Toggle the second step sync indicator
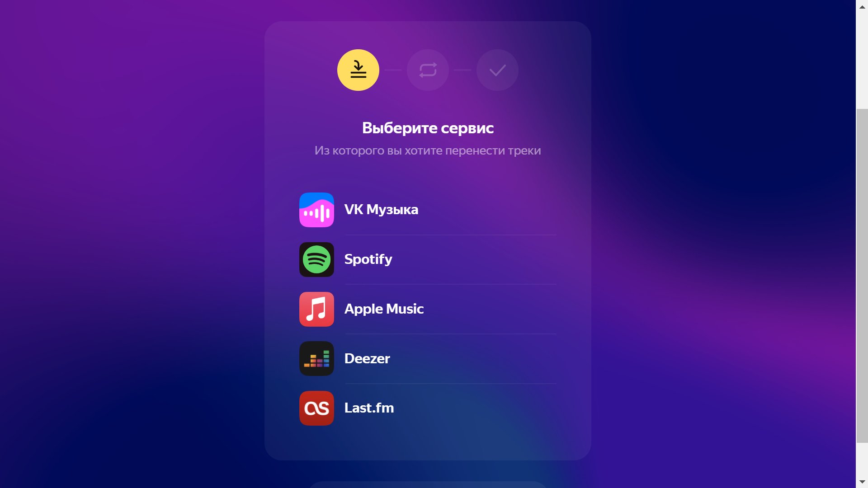868x488 pixels. click(x=427, y=70)
